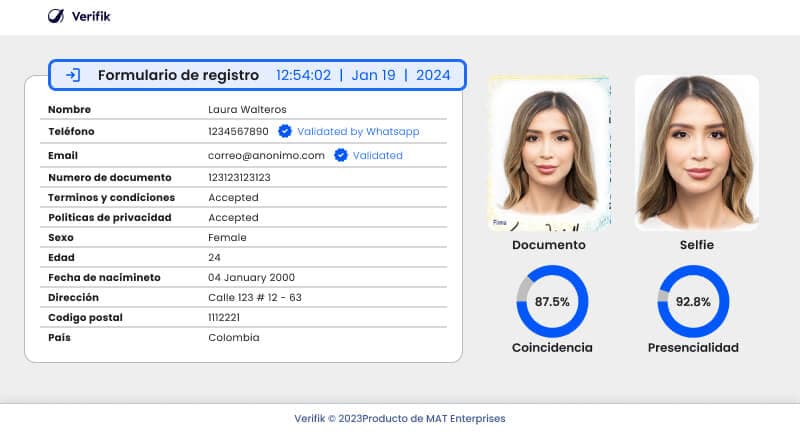Click the Dirección field label
The width and height of the screenshot is (800, 432).
pyautogui.click(x=73, y=297)
